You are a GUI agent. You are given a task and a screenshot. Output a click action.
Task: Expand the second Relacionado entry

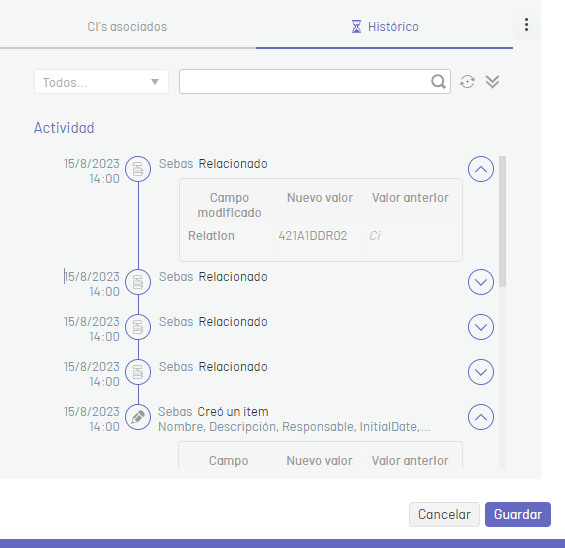click(x=481, y=282)
